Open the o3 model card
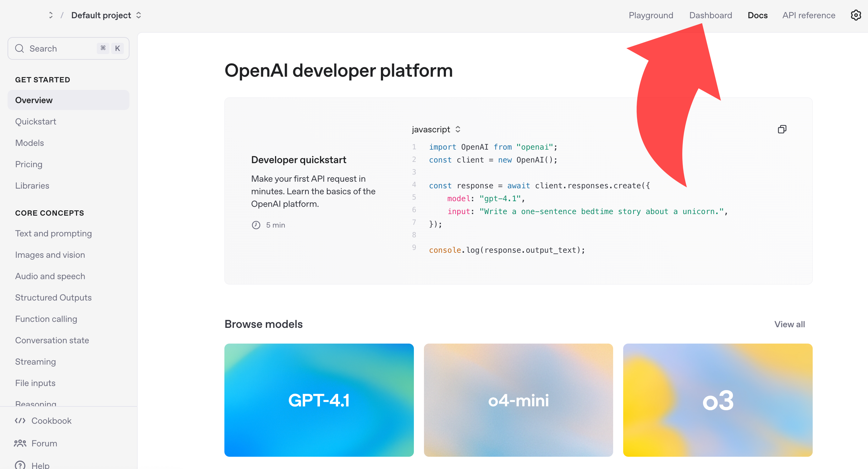 pyautogui.click(x=717, y=400)
